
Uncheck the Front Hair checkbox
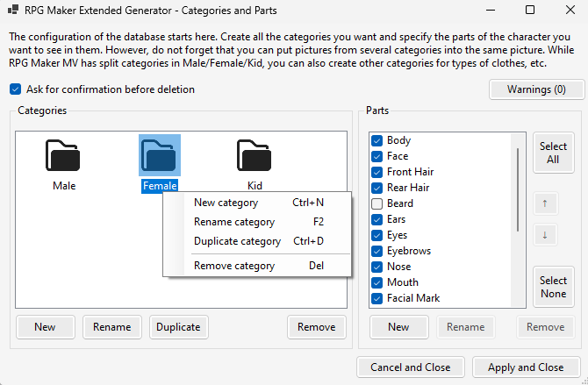(x=376, y=172)
